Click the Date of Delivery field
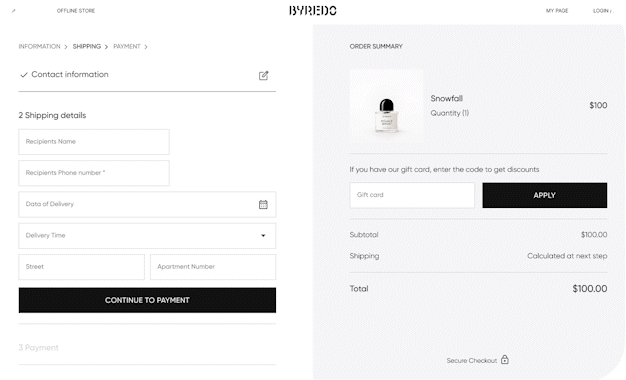The height and width of the screenshot is (380, 626). [147, 204]
